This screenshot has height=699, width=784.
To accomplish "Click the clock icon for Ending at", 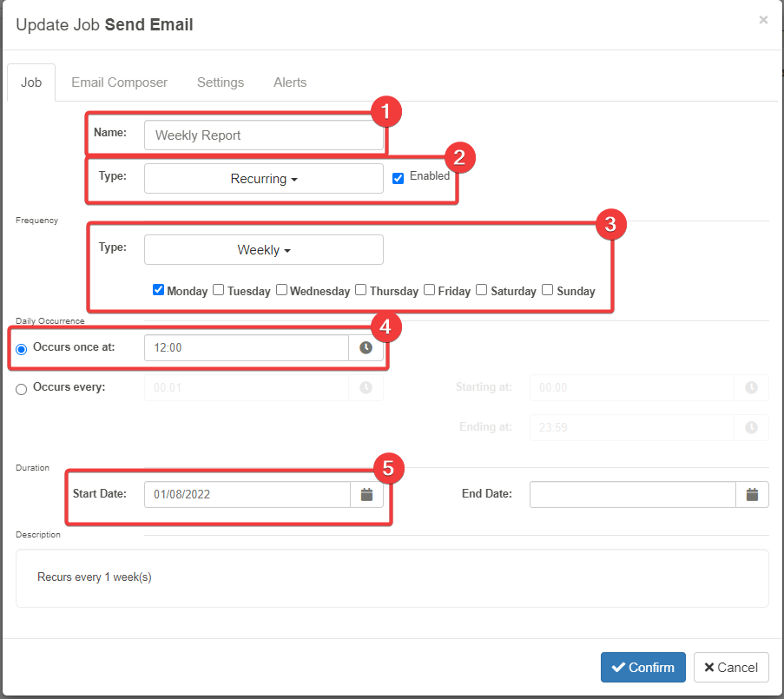I will [x=751, y=427].
